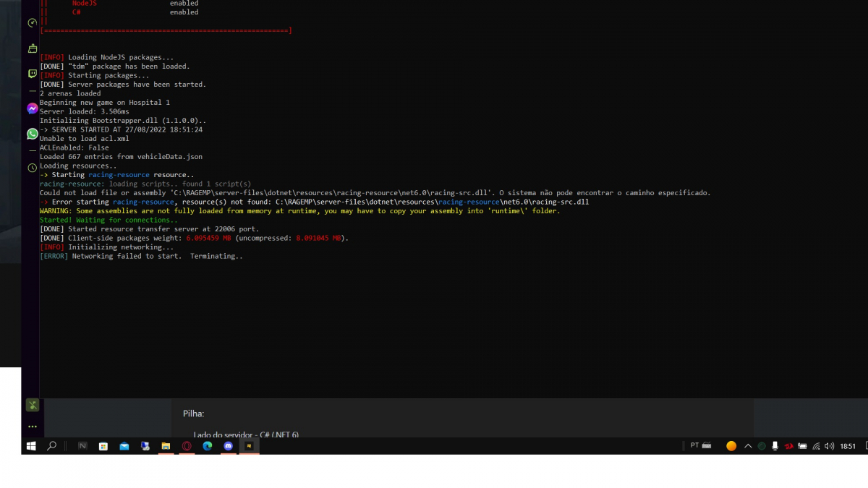This screenshot has width=868, height=488.
Task: Click the "ACLEnabled: False" console line
Action: pyautogui.click(x=74, y=147)
